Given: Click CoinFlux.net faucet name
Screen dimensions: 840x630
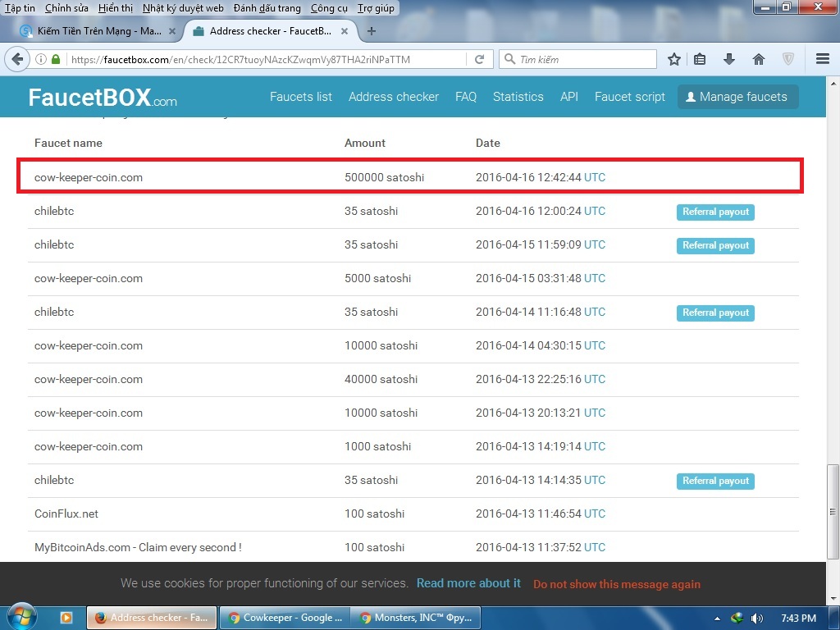Looking at the screenshot, I should point(66,514).
